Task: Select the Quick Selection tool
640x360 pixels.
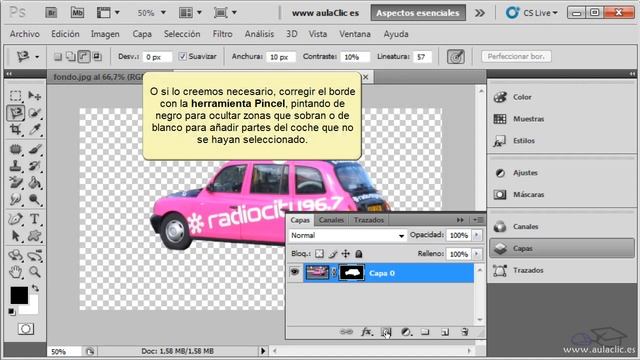Action: coord(35,113)
